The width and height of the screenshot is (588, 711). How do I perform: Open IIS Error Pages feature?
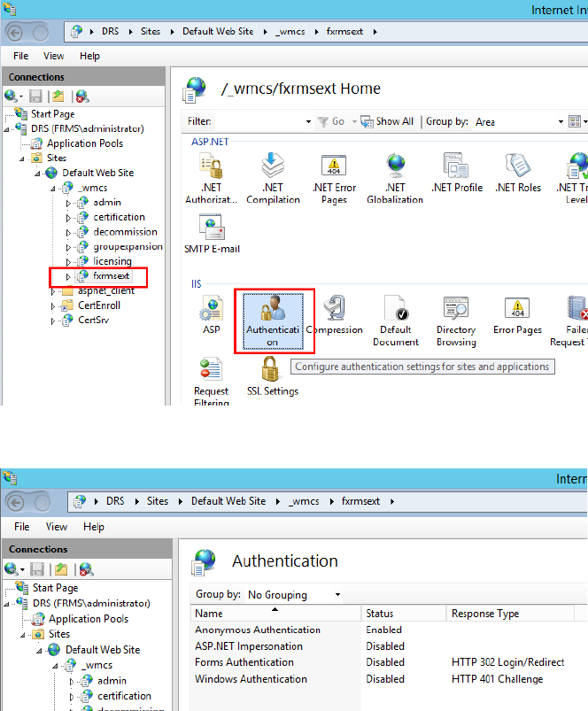517,315
